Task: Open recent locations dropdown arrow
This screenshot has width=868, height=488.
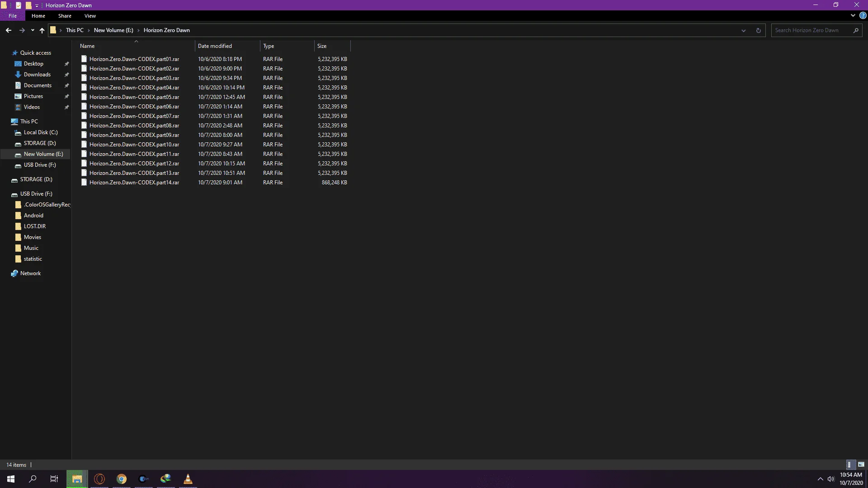Action: [x=33, y=30]
